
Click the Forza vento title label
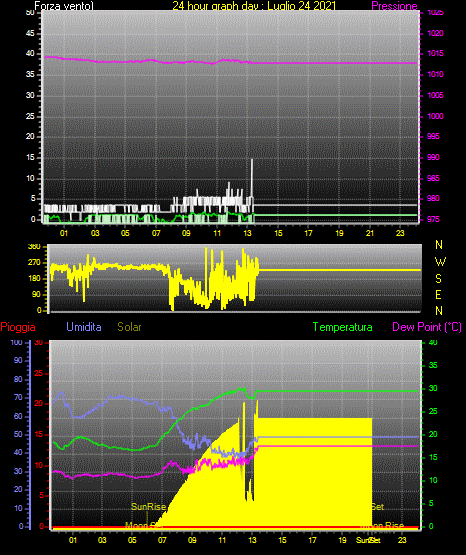pos(64,6)
